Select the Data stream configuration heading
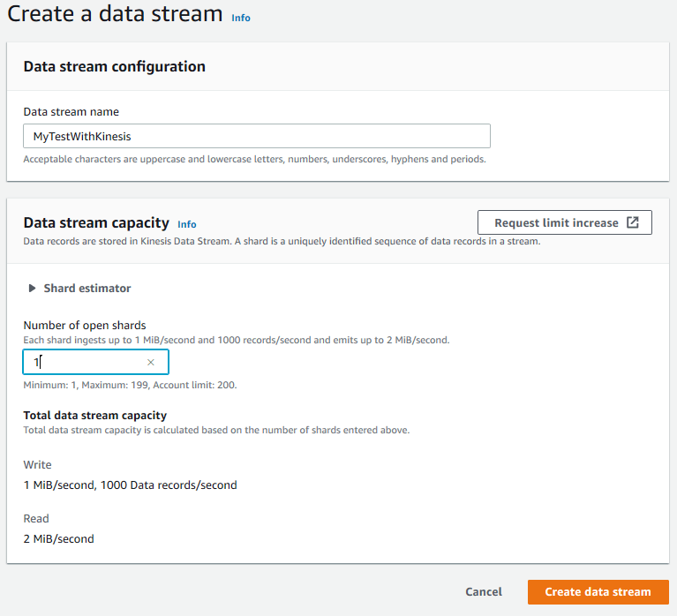This screenshot has height=616, width=677. click(x=114, y=66)
